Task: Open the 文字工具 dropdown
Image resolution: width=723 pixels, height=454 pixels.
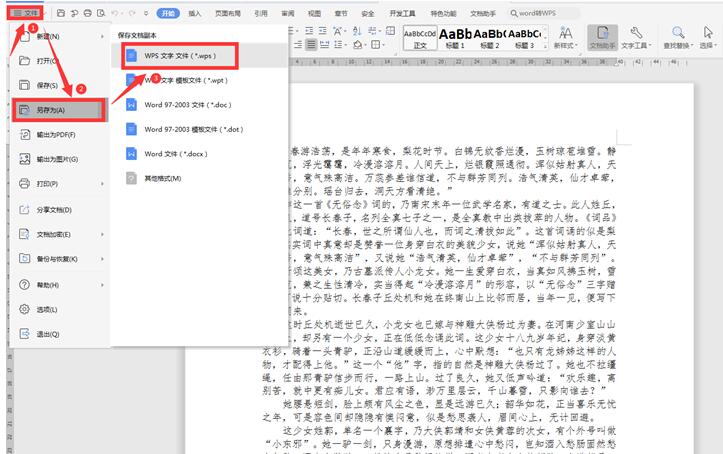Action: click(x=636, y=38)
